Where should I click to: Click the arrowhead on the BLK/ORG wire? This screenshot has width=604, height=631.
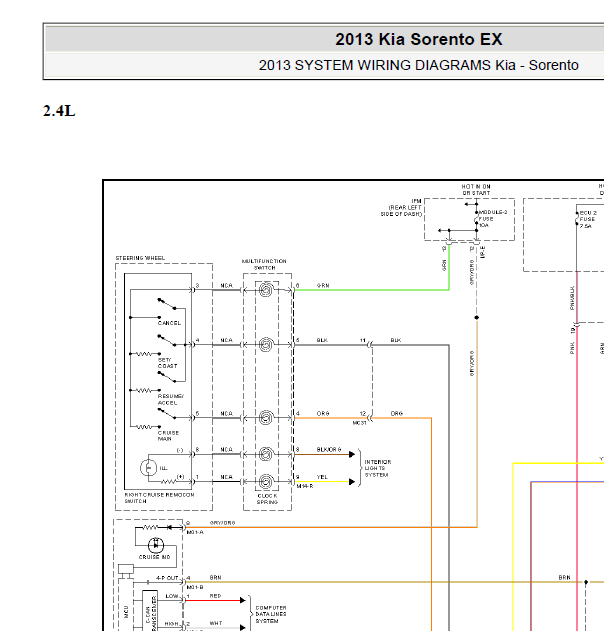352,454
